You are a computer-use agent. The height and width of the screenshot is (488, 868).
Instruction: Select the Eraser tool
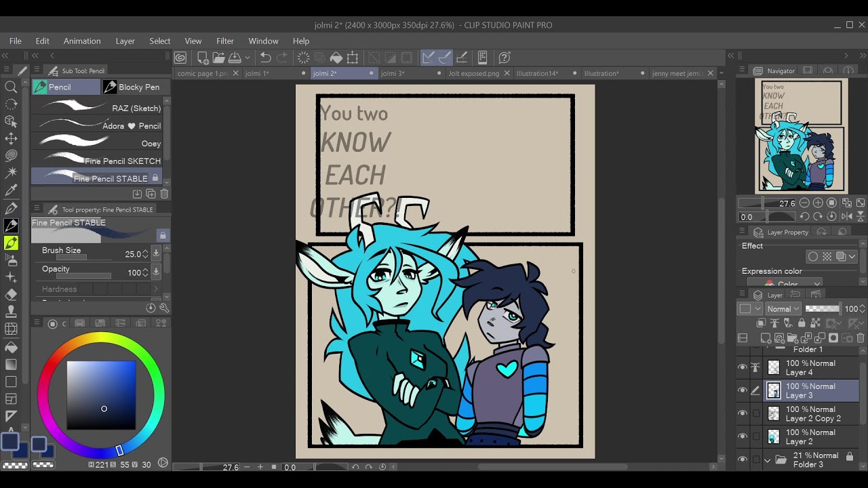[x=11, y=295]
